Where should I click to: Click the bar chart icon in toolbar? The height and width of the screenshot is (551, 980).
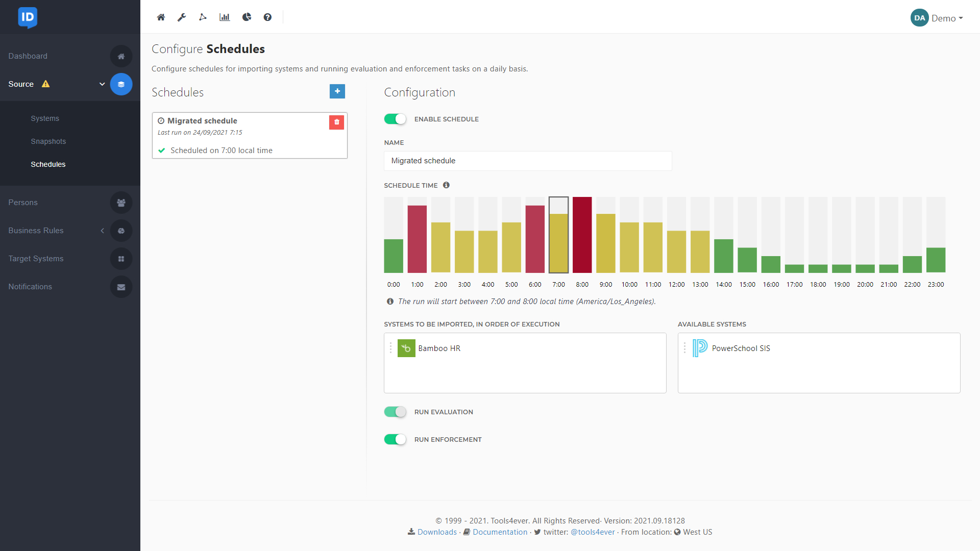pyautogui.click(x=225, y=17)
